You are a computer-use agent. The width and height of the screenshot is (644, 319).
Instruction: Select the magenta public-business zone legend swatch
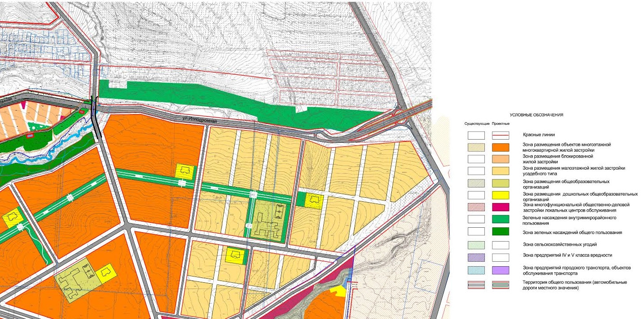(x=500, y=207)
